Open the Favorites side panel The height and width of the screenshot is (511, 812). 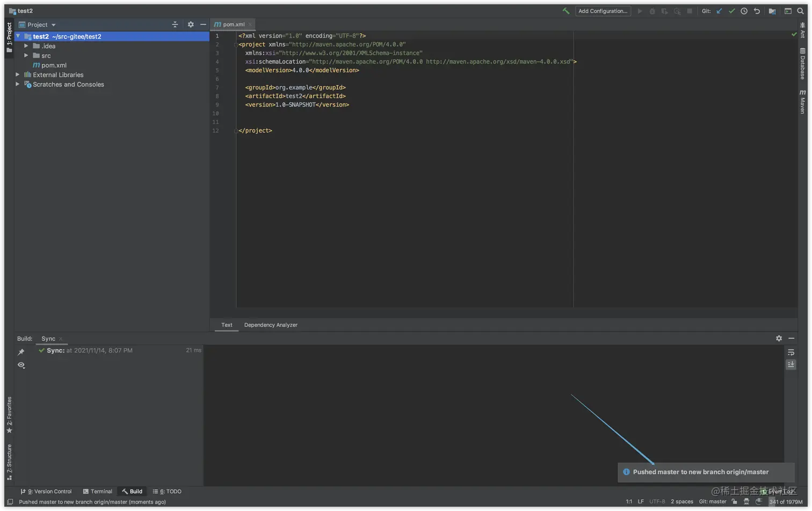coord(9,415)
